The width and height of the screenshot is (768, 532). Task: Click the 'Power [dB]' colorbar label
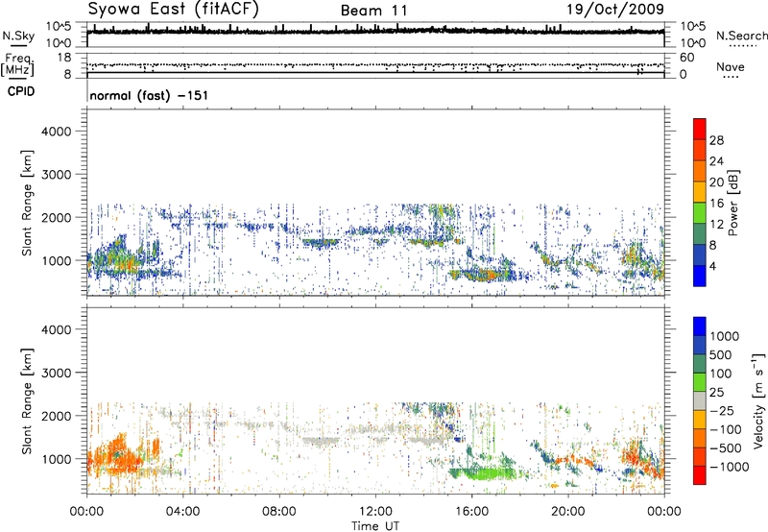coord(732,203)
